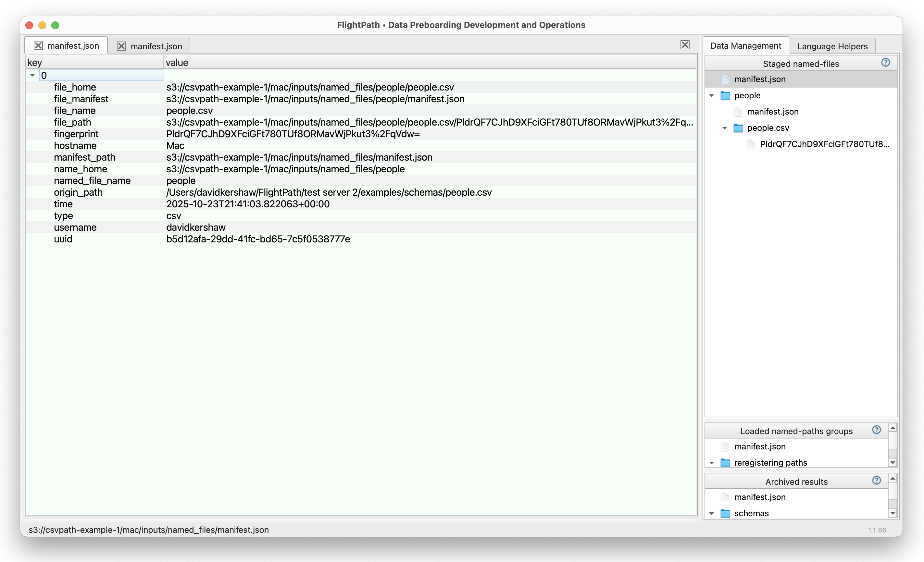
Task: Click the close-all X icon above the table
Action: click(685, 45)
